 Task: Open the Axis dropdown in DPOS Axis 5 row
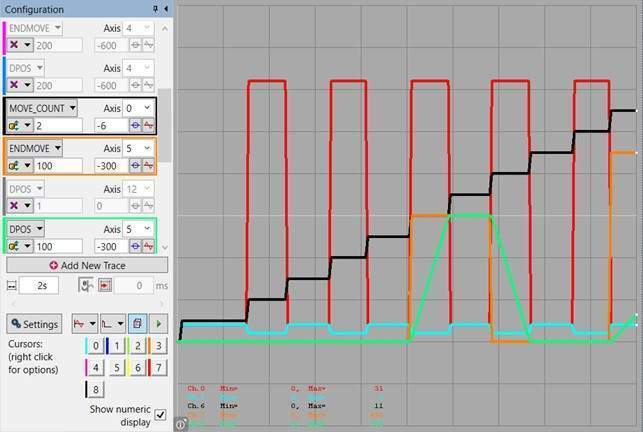click(138, 229)
